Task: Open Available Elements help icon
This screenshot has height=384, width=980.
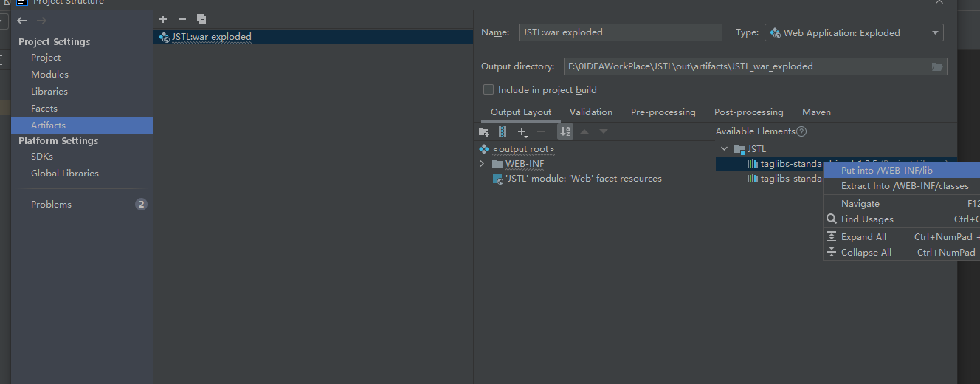Action: pos(801,131)
